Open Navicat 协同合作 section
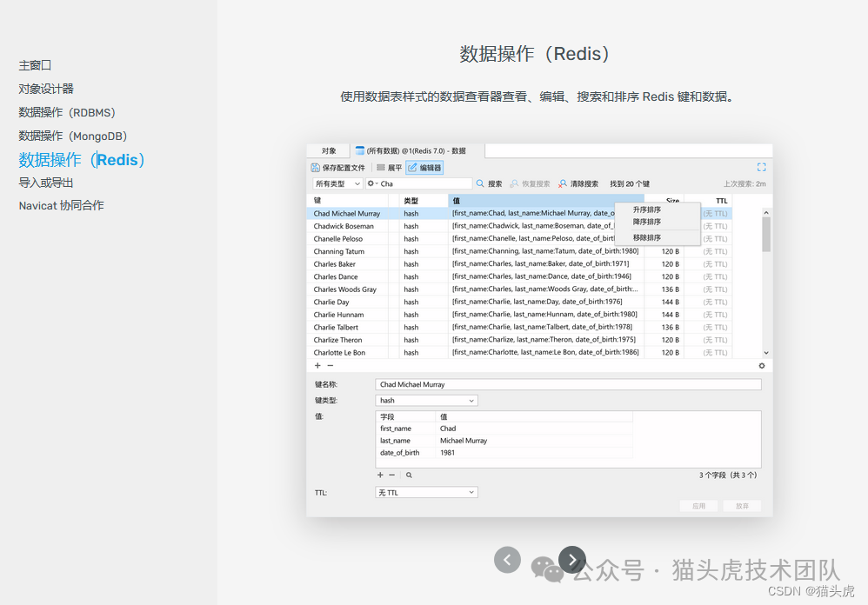The height and width of the screenshot is (605, 868). [x=62, y=206]
